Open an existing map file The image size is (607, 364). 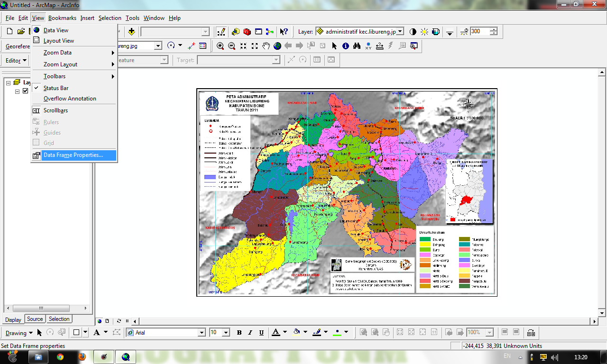pos(21,32)
